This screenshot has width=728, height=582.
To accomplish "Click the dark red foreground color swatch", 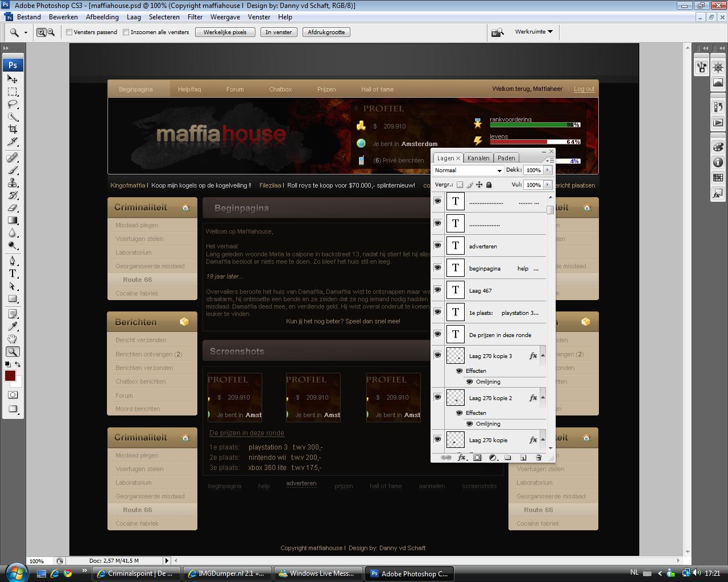I will pyautogui.click(x=10, y=376).
